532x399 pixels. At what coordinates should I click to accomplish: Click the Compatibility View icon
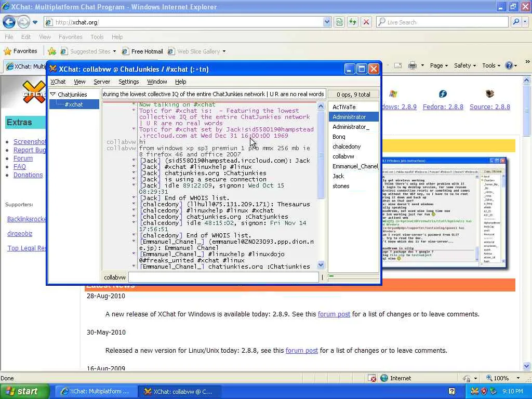point(339,22)
